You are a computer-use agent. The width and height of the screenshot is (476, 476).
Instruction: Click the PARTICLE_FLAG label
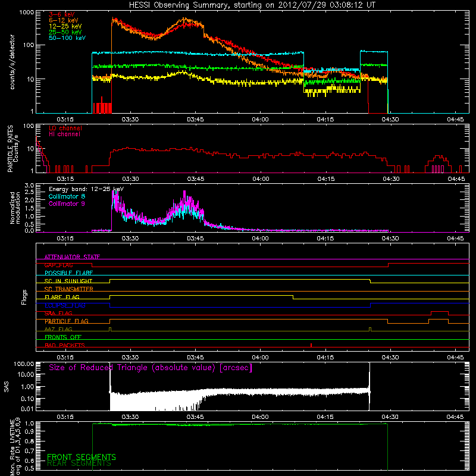pyautogui.click(x=67, y=321)
